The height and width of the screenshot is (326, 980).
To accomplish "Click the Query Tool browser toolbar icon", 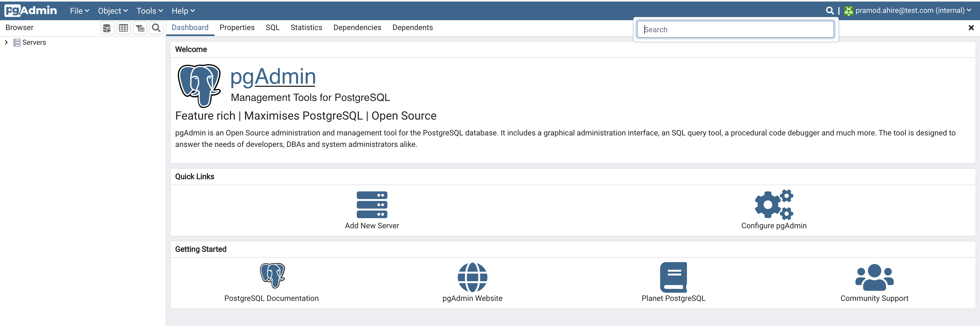I will click(107, 28).
